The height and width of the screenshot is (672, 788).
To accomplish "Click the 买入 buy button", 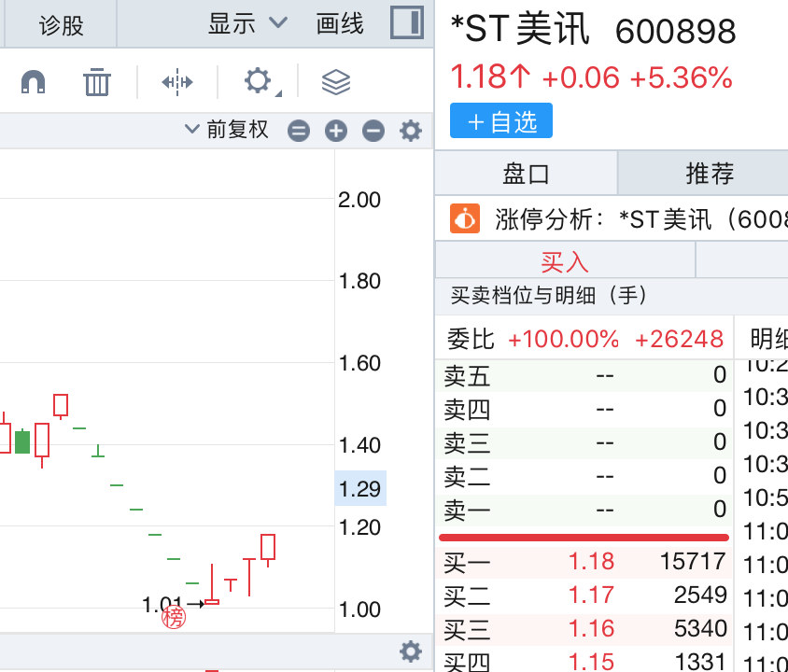I will [x=565, y=261].
